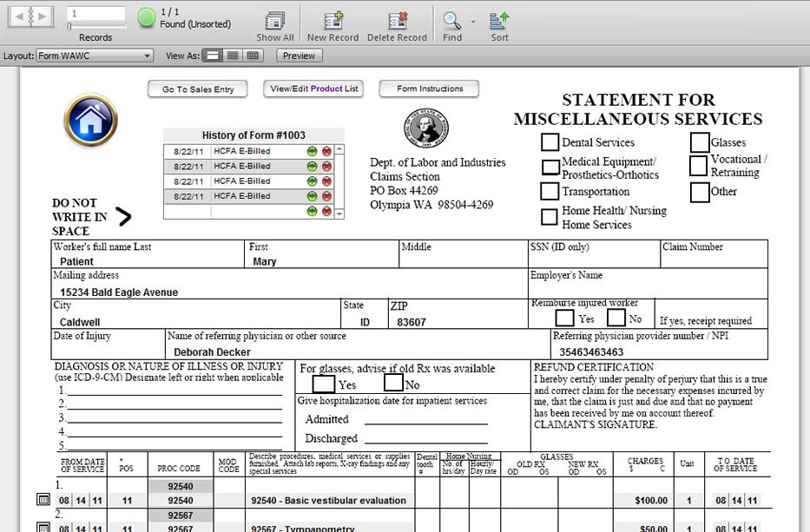Click NPI field 35463463463
Viewport: 810px width, 532px height.
click(x=660, y=351)
